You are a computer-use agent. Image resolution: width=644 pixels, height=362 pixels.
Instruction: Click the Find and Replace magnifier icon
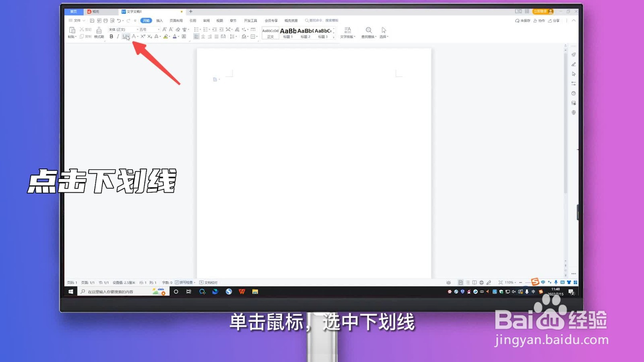[x=369, y=30]
